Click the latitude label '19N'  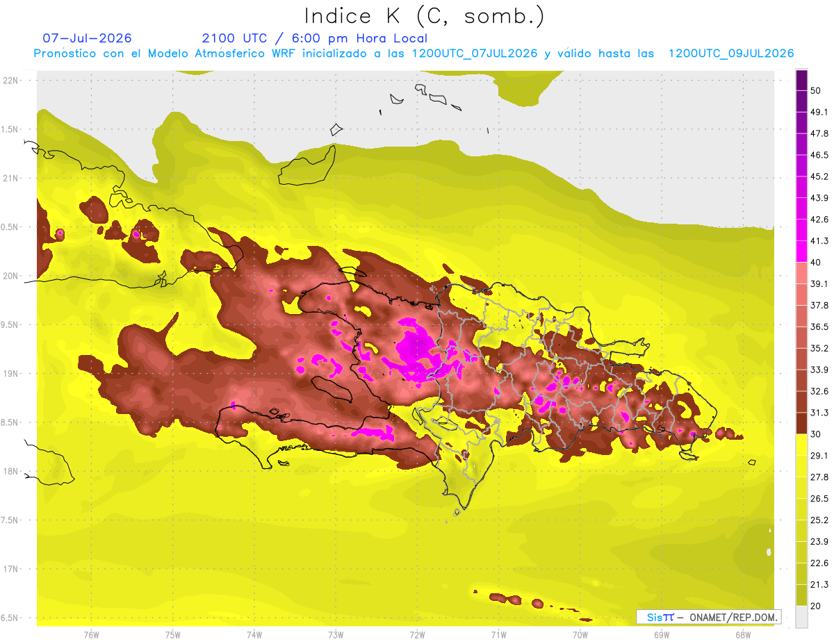click(11, 373)
